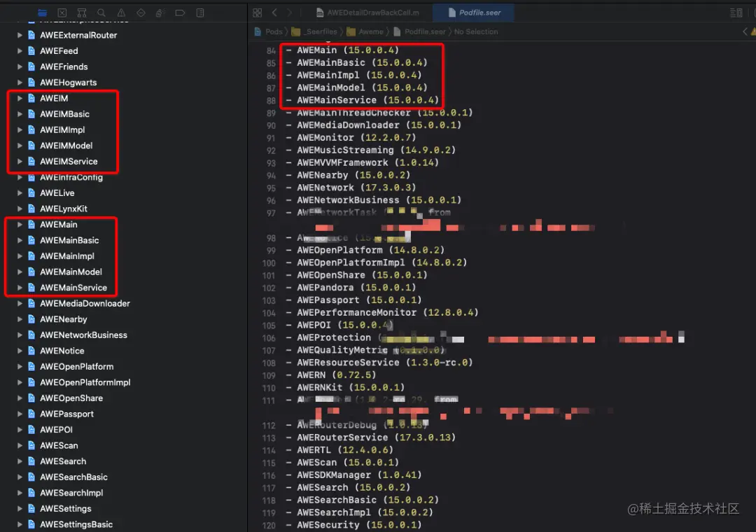The image size is (756, 532).
Task: Expand the AWEMain group
Action: (20, 225)
